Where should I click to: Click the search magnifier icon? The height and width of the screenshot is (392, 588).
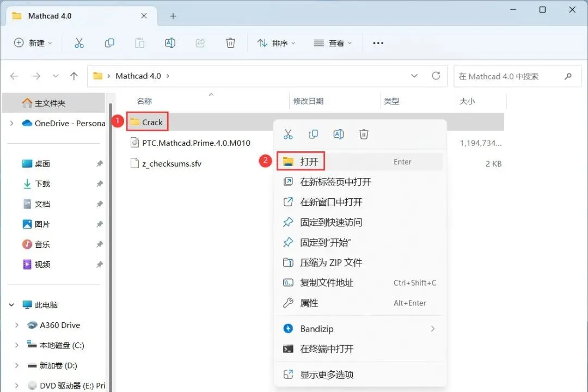(568, 76)
